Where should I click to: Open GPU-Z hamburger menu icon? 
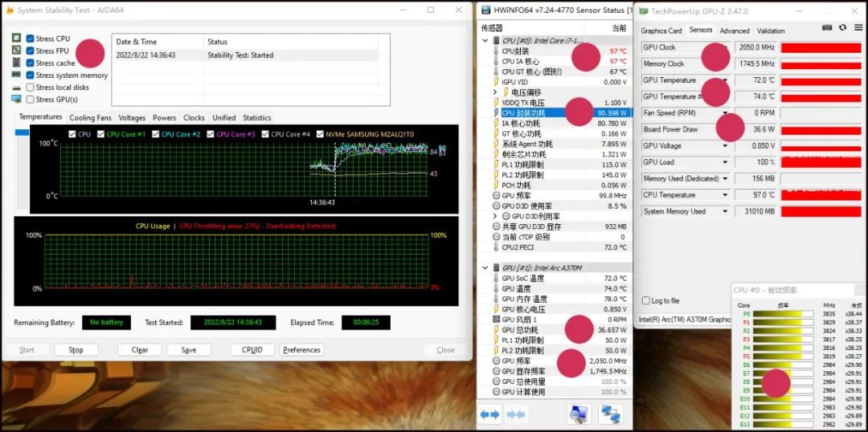857,27
